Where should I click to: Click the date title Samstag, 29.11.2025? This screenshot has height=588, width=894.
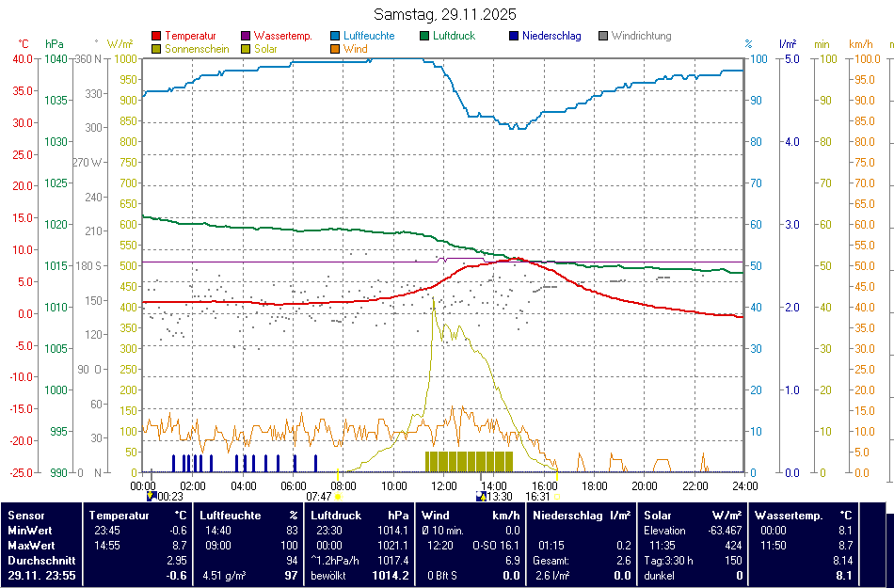point(445,14)
